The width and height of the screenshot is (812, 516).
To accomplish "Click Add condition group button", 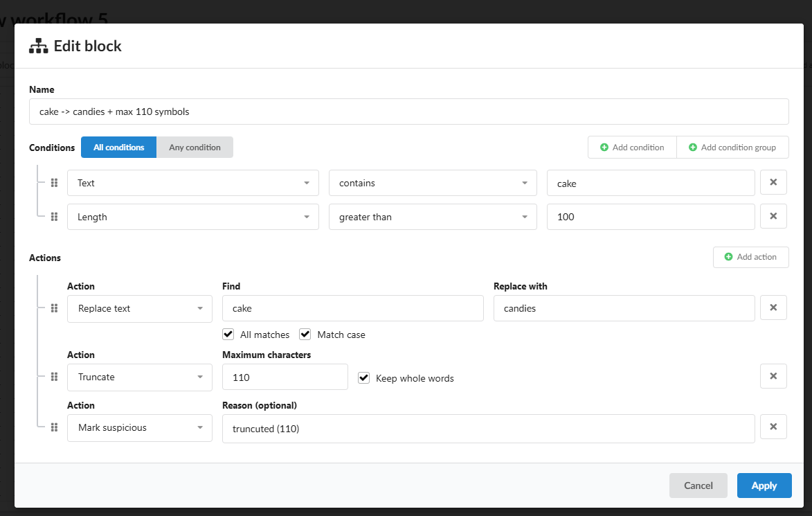I will pyautogui.click(x=733, y=147).
